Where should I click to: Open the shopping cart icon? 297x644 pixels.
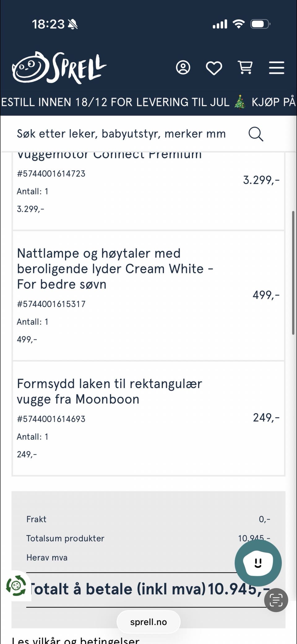[245, 67]
